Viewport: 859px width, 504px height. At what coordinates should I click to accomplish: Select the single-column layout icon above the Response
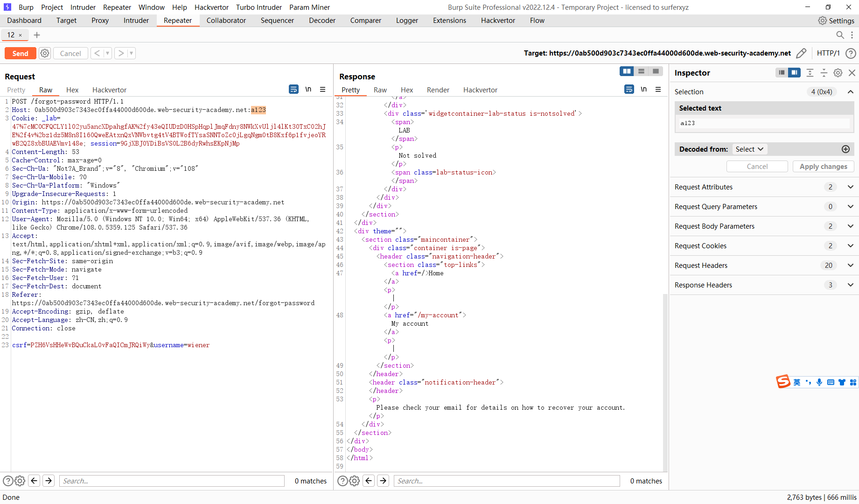[656, 71]
